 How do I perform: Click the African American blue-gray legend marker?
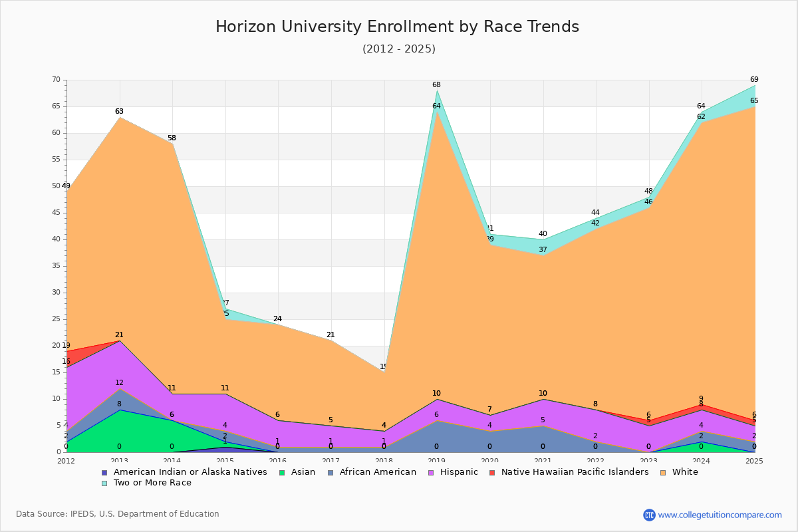point(329,473)
